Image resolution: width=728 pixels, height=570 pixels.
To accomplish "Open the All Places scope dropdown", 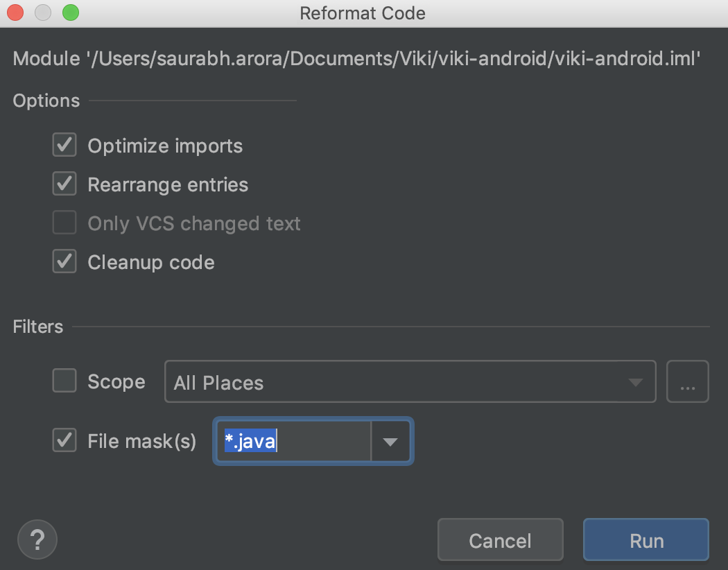I will [410, 381].
